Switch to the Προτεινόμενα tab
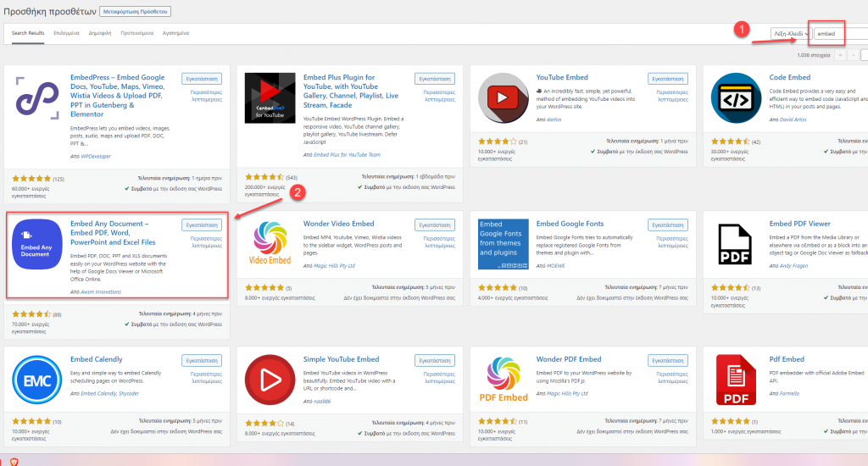Screen dimensions: 868x466 136,33
